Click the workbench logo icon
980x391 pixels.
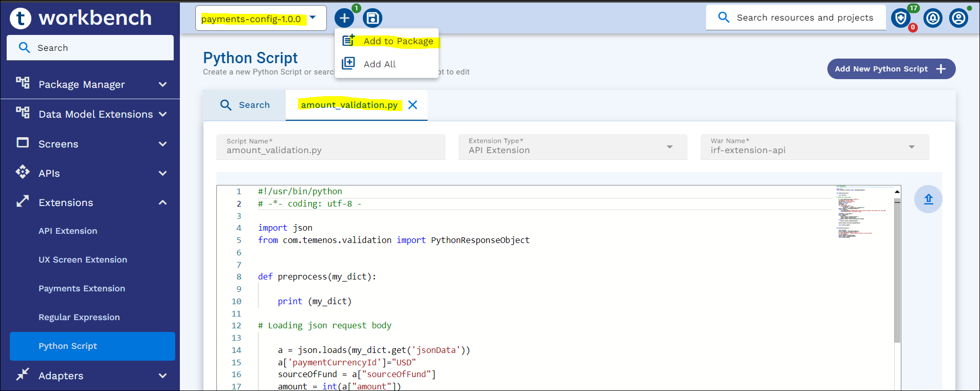[x=21, y=18]
